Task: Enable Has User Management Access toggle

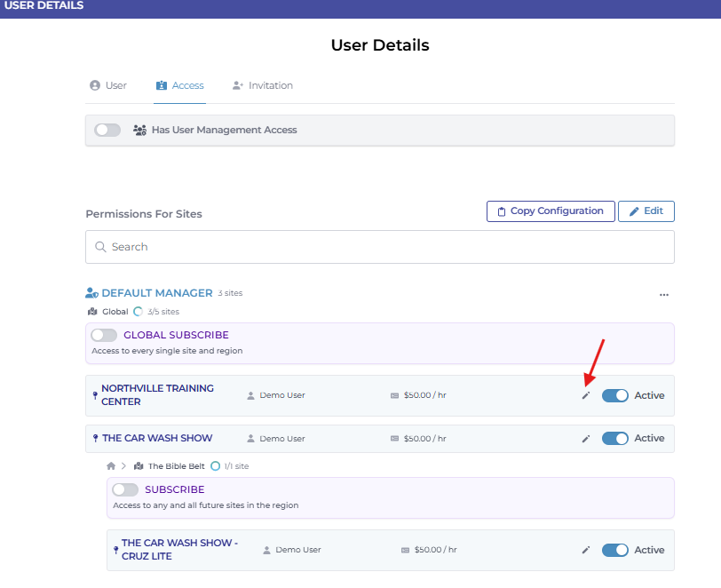Action: click(x=107, y=130)
